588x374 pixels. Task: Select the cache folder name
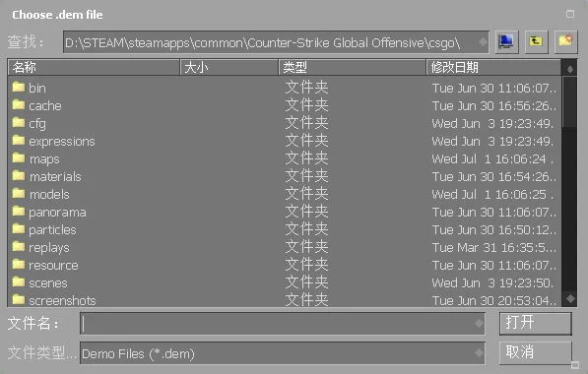click(x=45, y=106)
